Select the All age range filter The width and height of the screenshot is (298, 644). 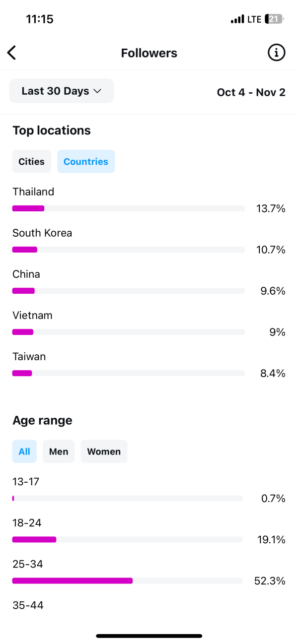click(x=24, y=451)
